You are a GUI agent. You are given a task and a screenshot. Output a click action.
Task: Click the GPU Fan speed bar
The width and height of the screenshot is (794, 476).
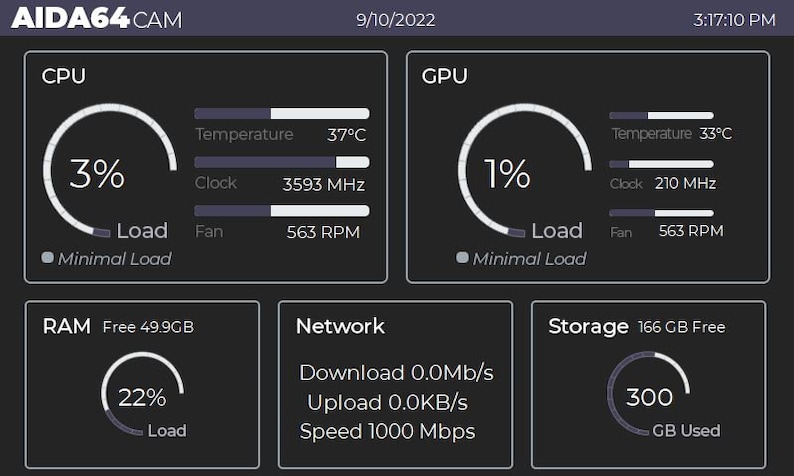(x=661, y=213)
